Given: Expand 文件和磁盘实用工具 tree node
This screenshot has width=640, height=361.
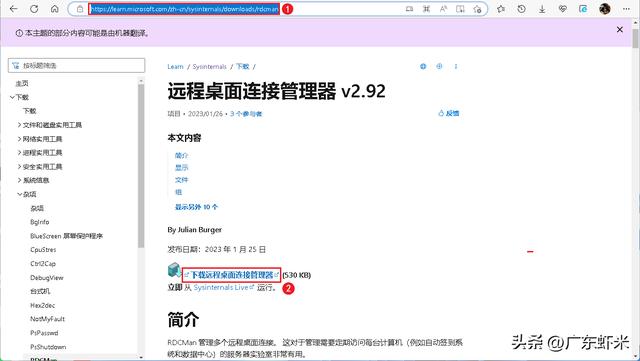Looking at the screenshot, I should [19, 125].
